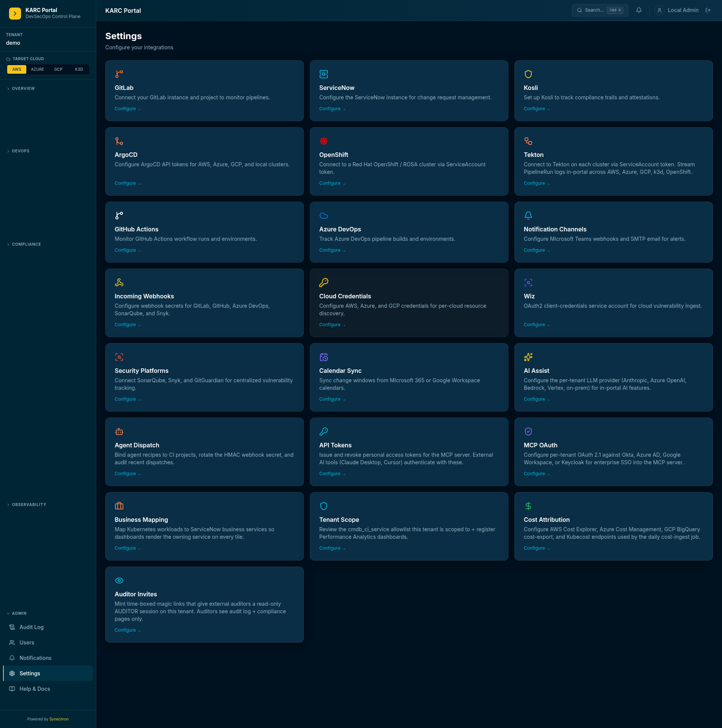722x728 pixels.
Task: Open the notifications bell in header
Action: tap(639, 10)
